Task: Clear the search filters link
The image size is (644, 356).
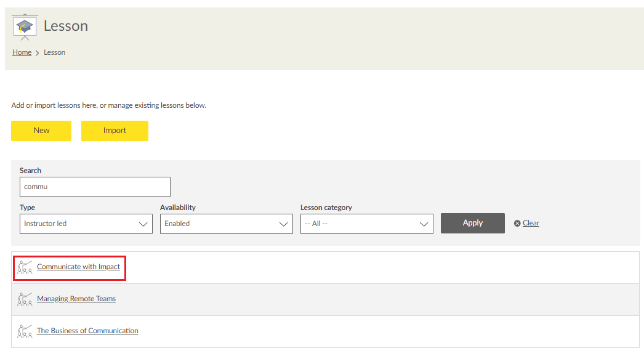Action: (531, 223)
